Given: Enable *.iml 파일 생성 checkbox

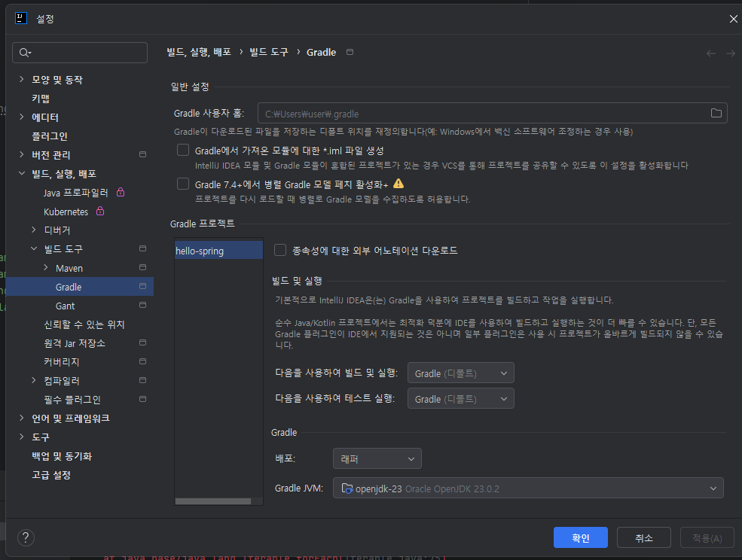Looking at the screenshot, I should click(x=183, y=150).
